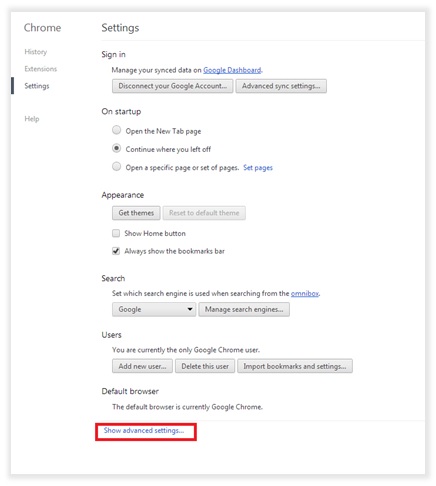Click the Get themes button
The height and width of the screenshot is (486, 436).
[x=136, y=213]
